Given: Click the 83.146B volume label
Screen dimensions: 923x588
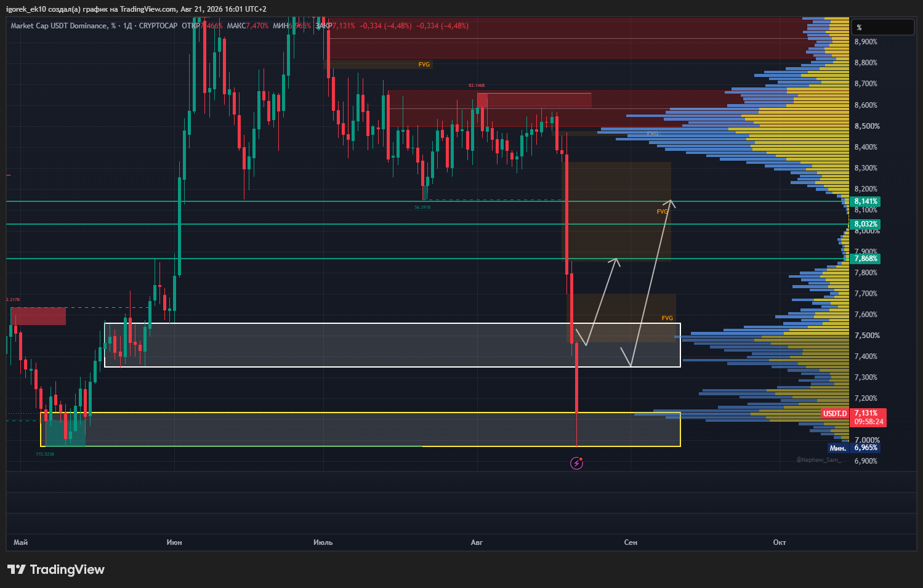Looking at the screenshot, I should [x=477, y=86].
